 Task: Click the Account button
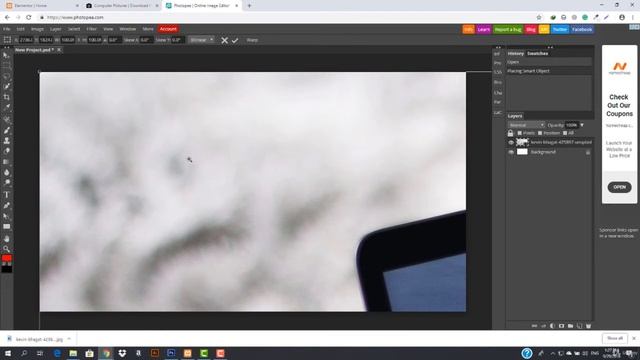168,29
